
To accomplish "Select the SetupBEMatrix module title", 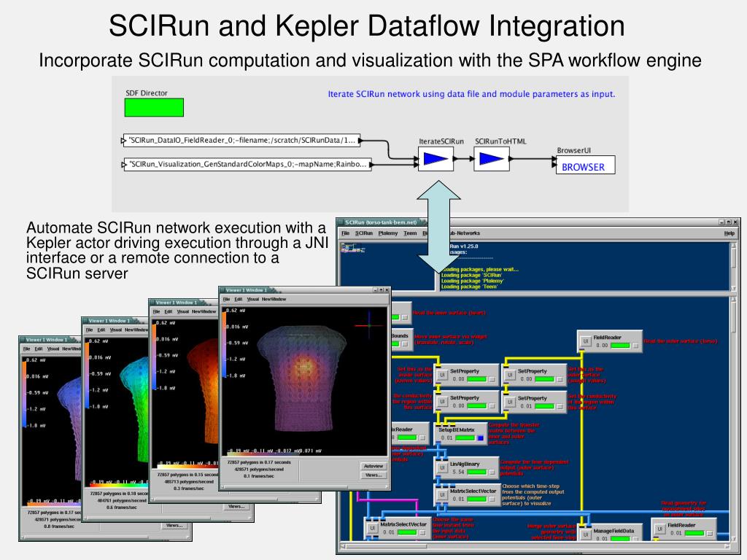I will (457, 430).
